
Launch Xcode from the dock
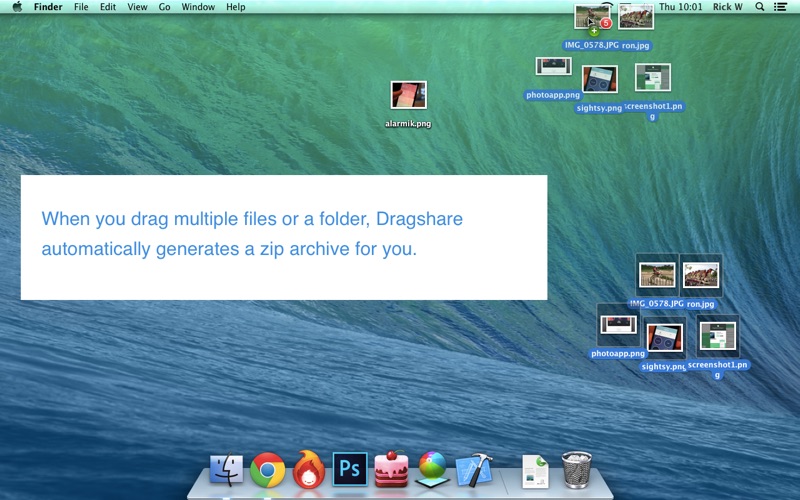pyautogui.click(x=473, y=469)
